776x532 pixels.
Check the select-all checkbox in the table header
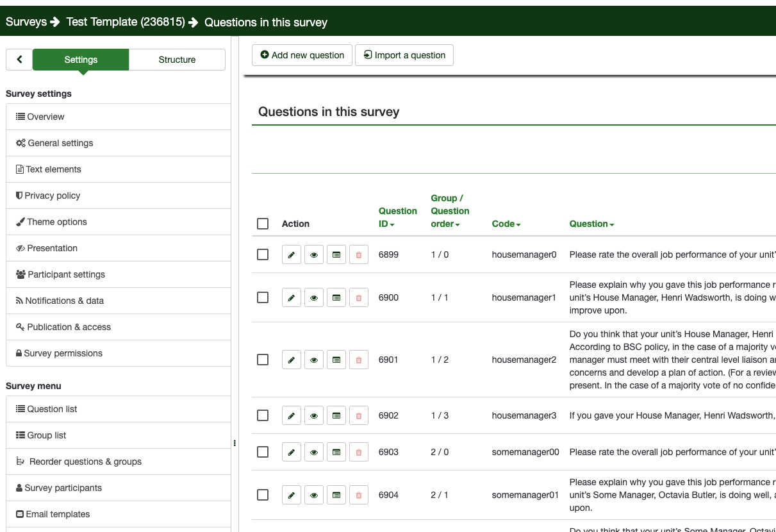(x=263, y=224)
